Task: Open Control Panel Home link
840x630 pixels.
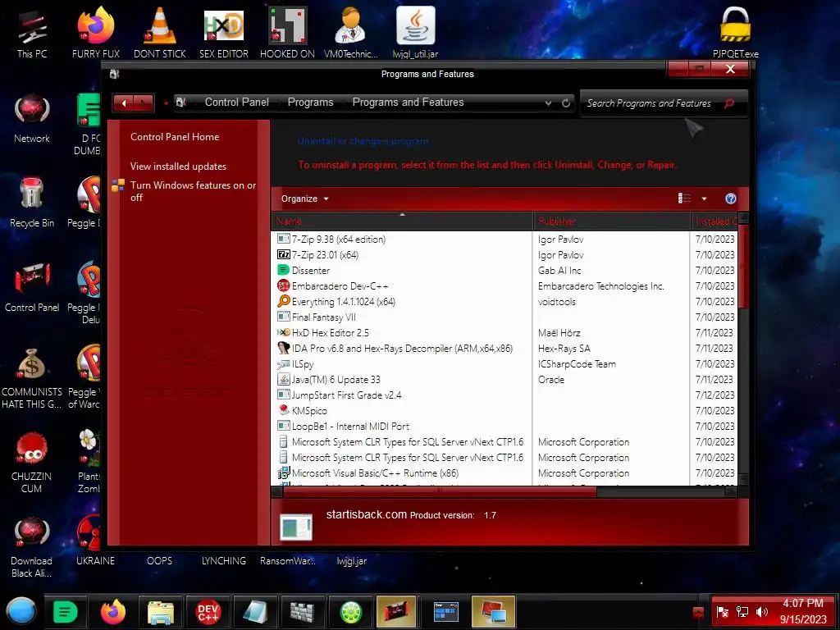Action: 175,137
